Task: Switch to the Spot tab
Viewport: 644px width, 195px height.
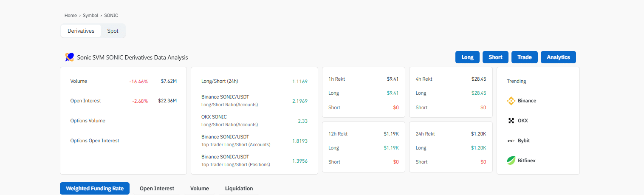Action: [x=113, y=31]
